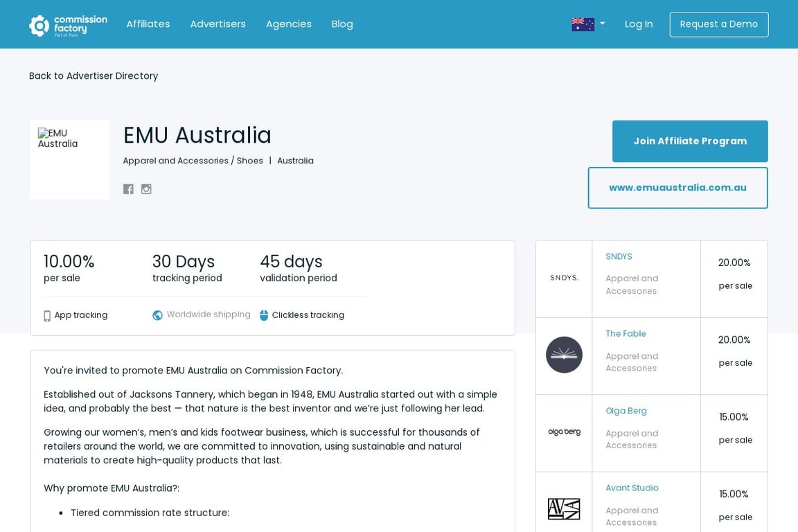
Task: Go to the Blog page
Action: pyautogui.click(x=342, y=24)
